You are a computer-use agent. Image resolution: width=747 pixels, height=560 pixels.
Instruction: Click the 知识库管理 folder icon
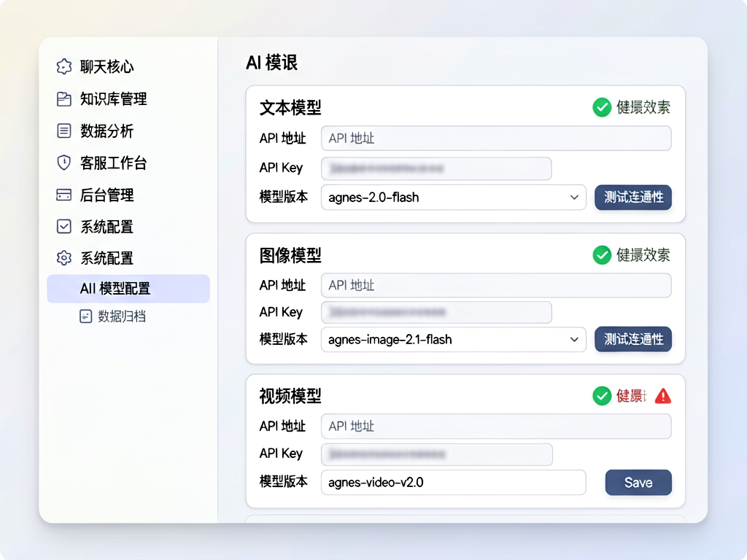64,99
